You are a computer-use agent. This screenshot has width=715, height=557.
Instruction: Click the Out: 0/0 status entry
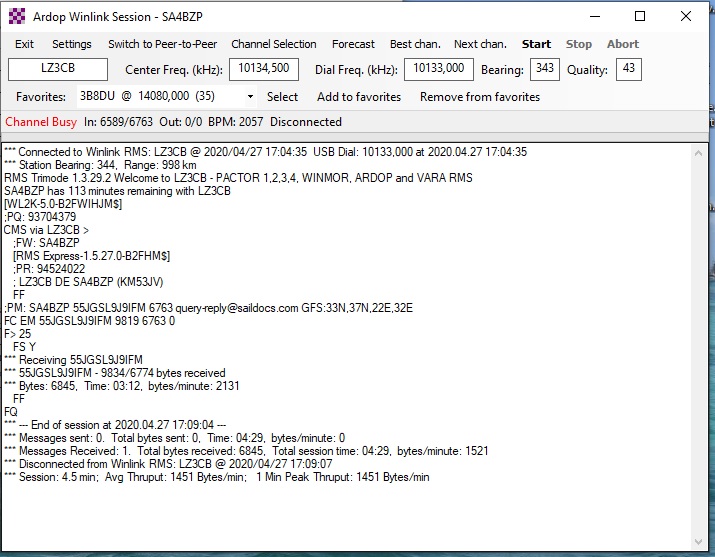pos(181,122)
